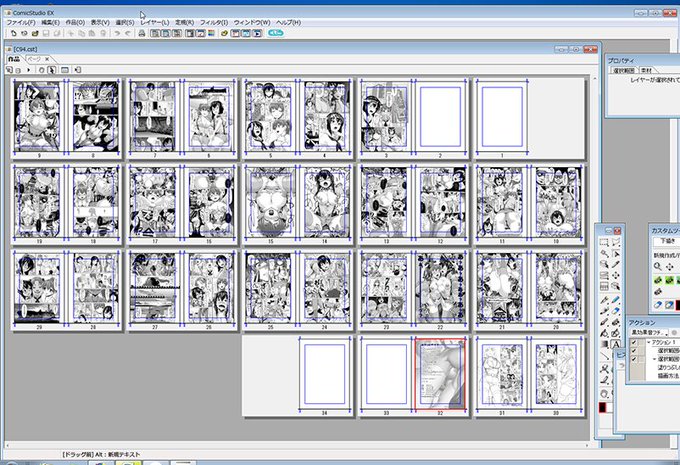Click the zoom icon in custom tool panel
The width and height of the screenshot is (680, 465).
(x=657, y=267)
